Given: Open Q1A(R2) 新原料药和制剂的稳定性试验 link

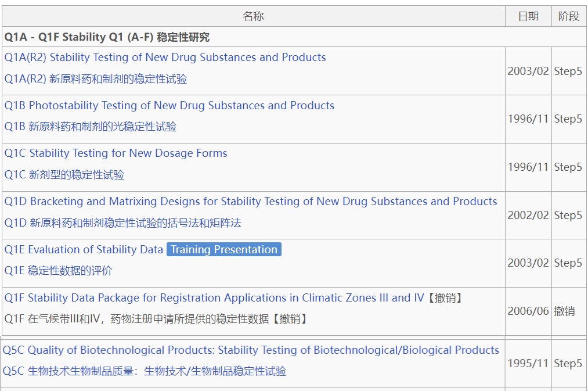Looking at the screenshot, I should (x=96, y=79).
